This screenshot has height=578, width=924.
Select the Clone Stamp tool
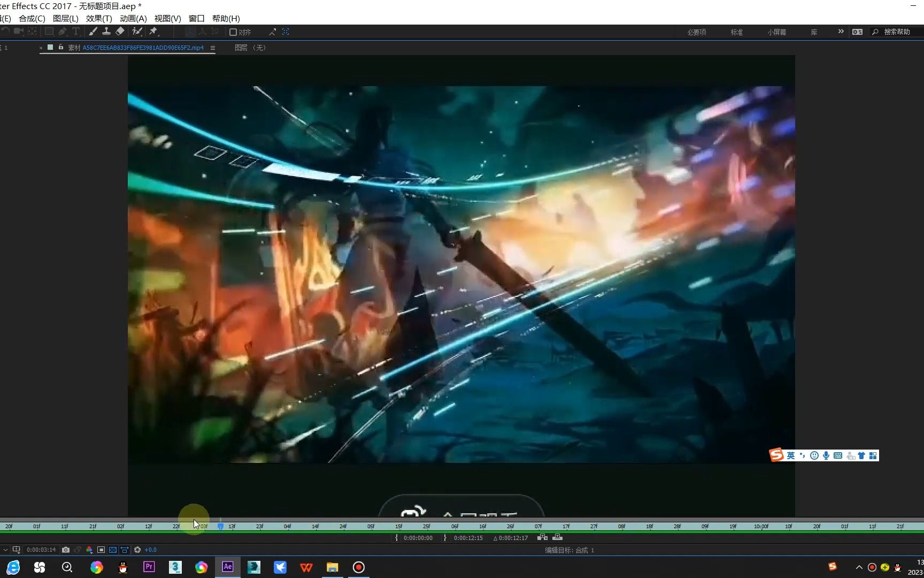coord(106,32)
